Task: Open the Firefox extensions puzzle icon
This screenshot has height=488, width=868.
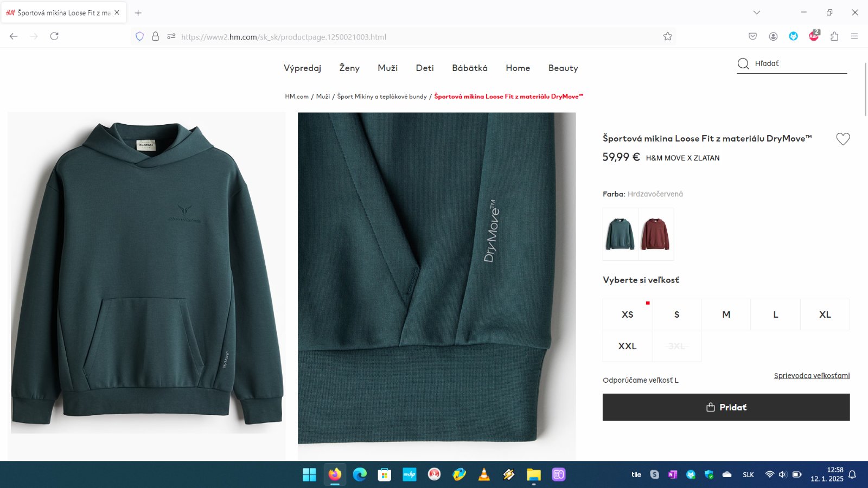Action: (834, 36)
